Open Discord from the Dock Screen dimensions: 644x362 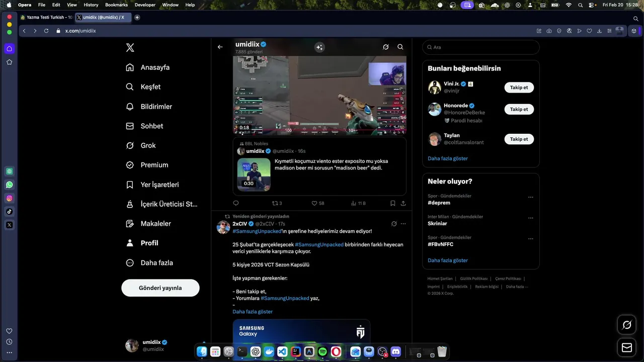(396, 351)
